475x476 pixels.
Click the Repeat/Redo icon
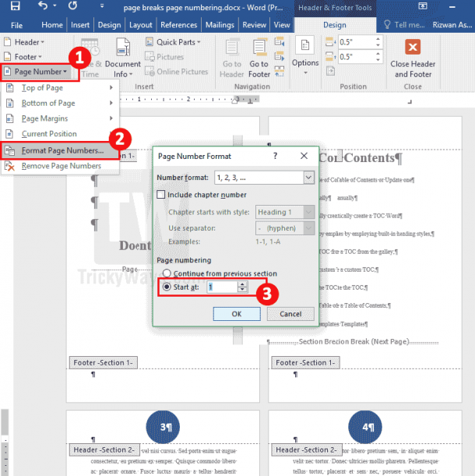(x=72, y=5)
